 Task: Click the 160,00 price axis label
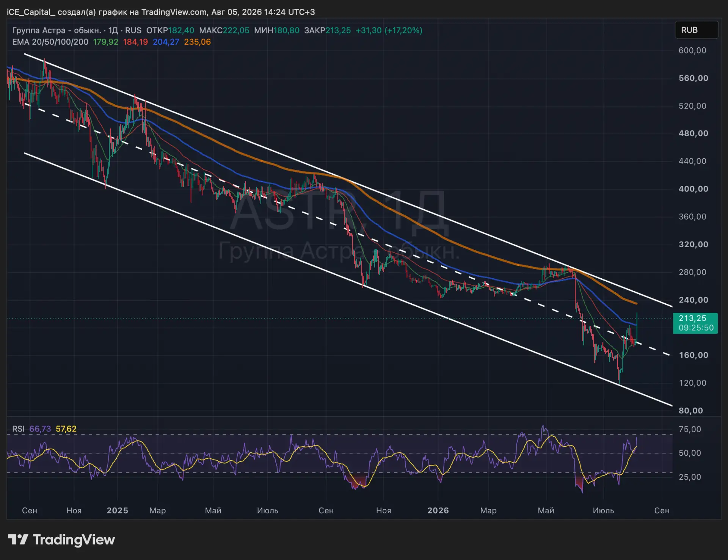(x=693, y=355)
